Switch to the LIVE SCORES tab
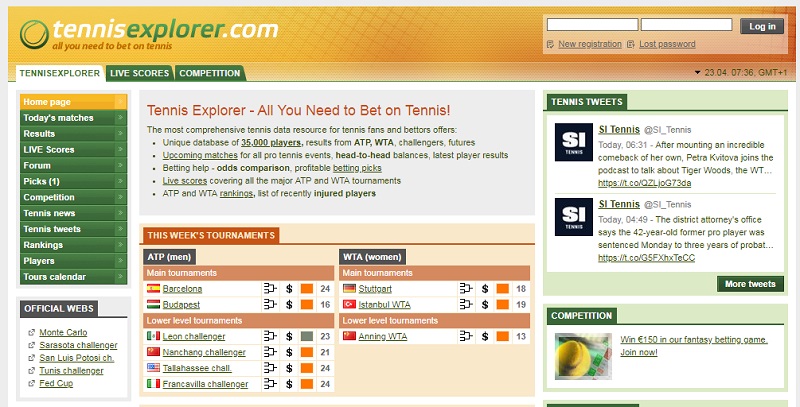This screenshot has height=407, width=800. 140,73
